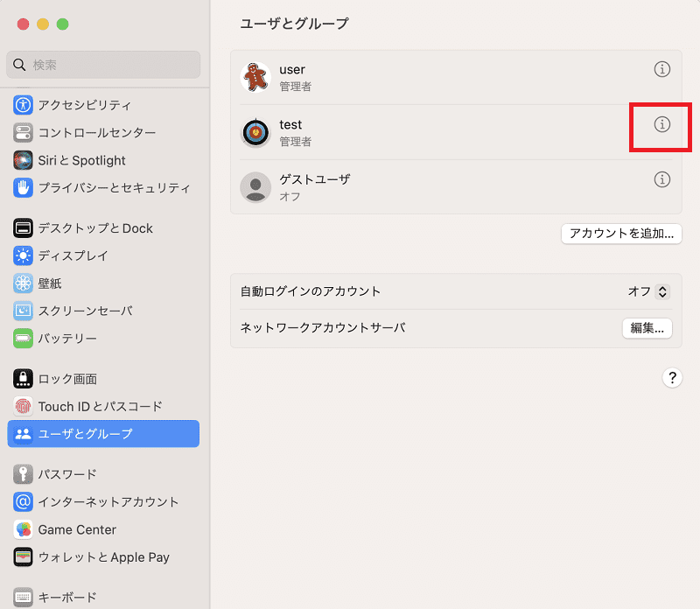Select プライバシーとセキュリティ label
The height and width of the screenshot is (609, 700).
click(115, 187)
